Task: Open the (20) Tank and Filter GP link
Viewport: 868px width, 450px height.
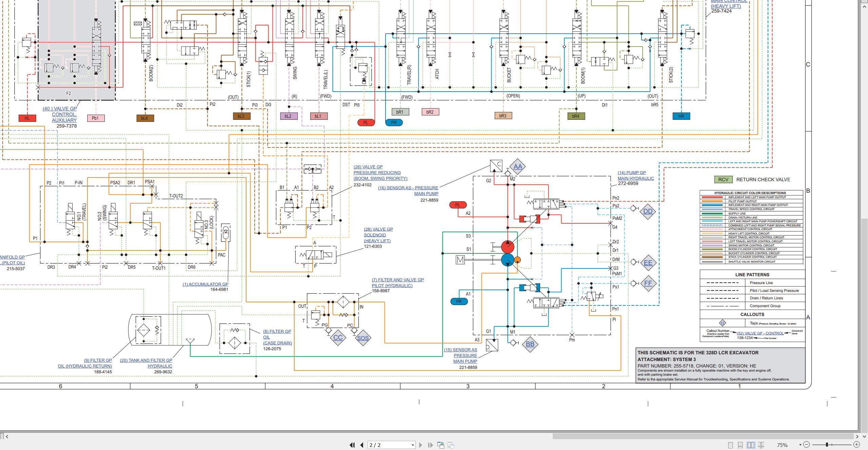Action: (146, 363)
